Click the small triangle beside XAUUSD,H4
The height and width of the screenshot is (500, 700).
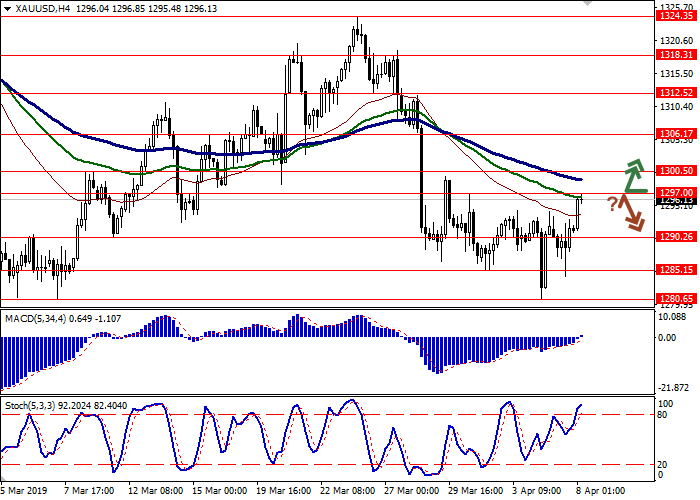click(7, 7)
